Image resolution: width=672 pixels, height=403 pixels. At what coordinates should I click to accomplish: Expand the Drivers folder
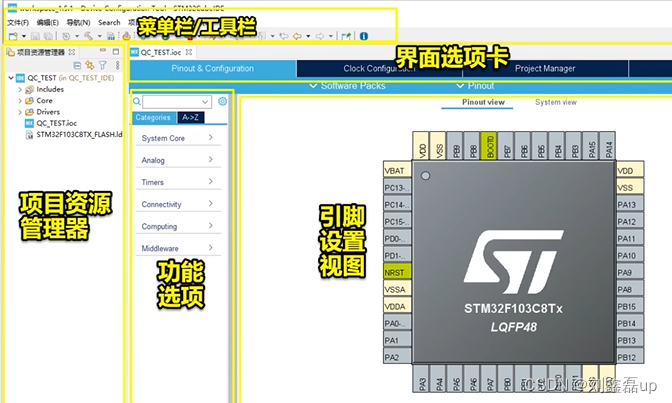20,112
